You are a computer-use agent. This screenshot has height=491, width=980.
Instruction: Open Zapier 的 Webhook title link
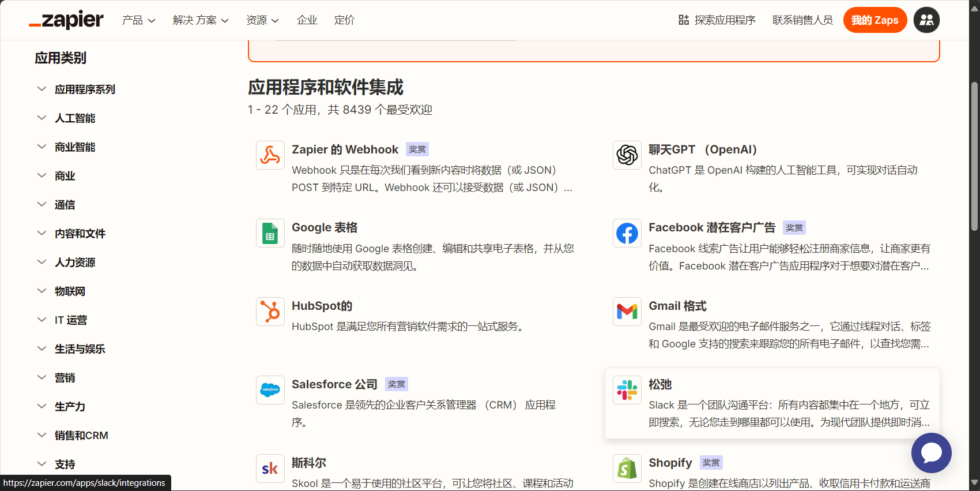345,149
